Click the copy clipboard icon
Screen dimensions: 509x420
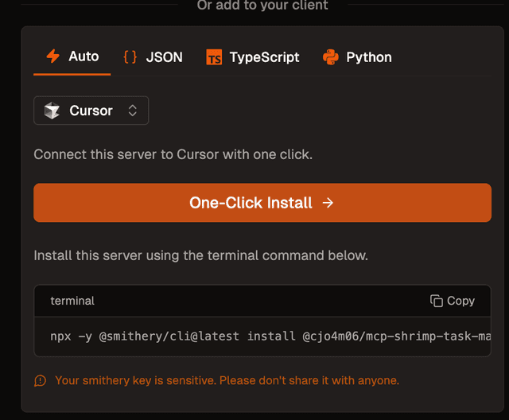point(437,301)
